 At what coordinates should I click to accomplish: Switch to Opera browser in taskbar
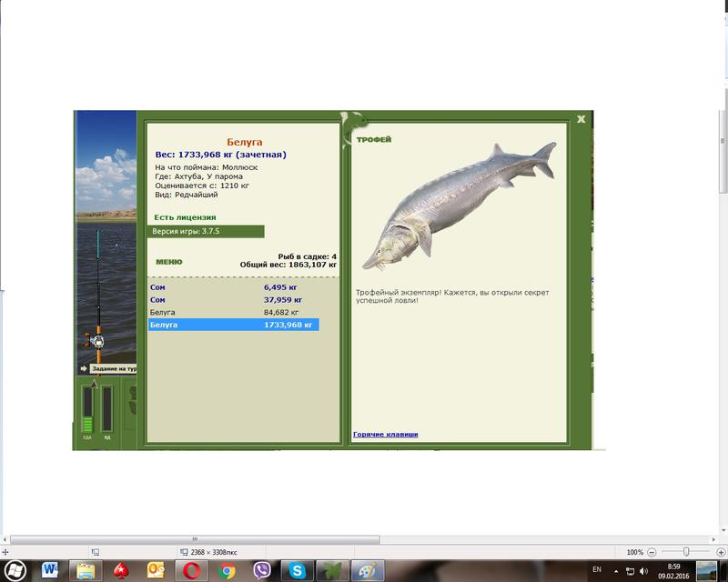pos(191,570)
